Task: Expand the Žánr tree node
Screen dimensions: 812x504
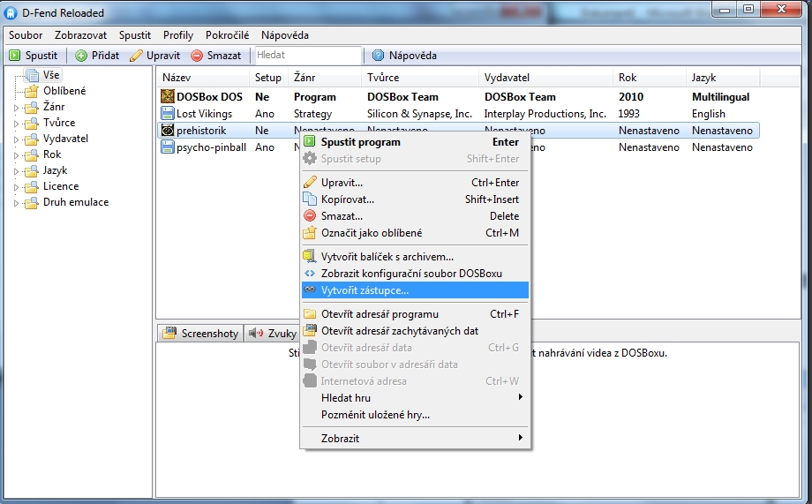Action: pyautogui.click(x=16, y=108)
